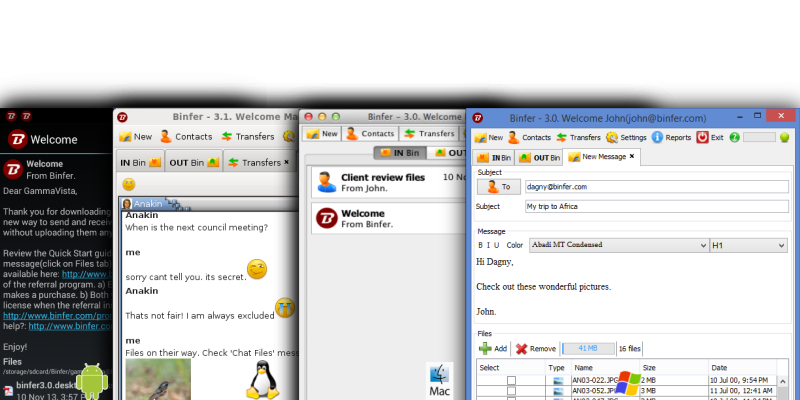Click the green plus Add files icon
The width and height of the screenshot is (800, 400).
(485, 348)
